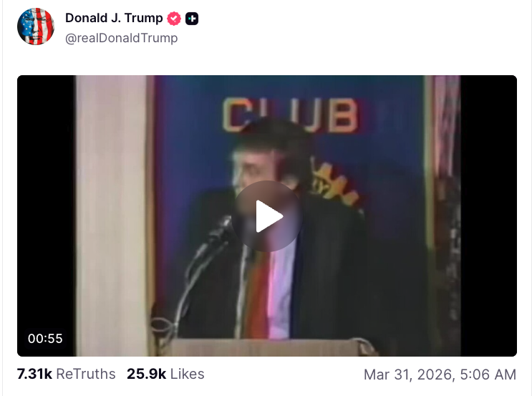
Task: Open the @realDonaldTrump handle link
Action: (x=121, y=38)
